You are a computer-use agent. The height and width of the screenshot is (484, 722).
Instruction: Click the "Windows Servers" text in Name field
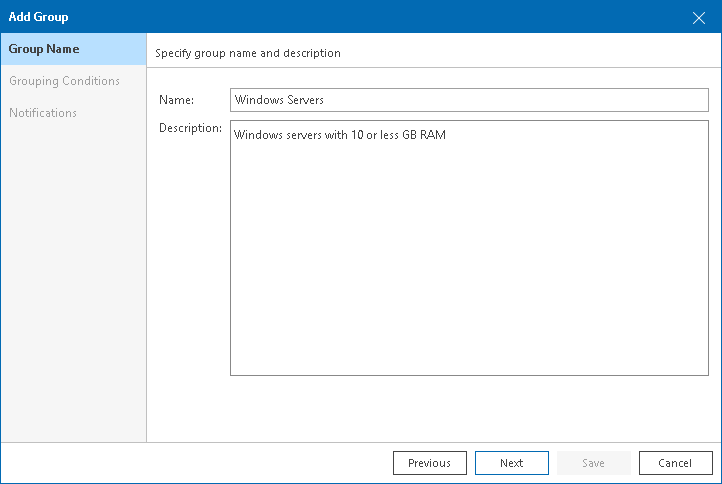279,100
